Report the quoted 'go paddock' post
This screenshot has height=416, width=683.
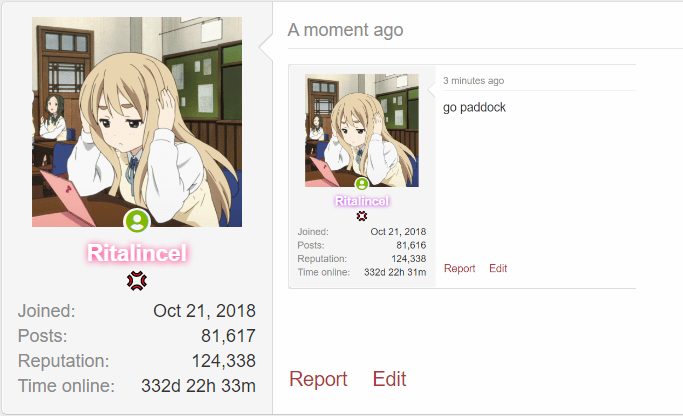pos(460,268)
